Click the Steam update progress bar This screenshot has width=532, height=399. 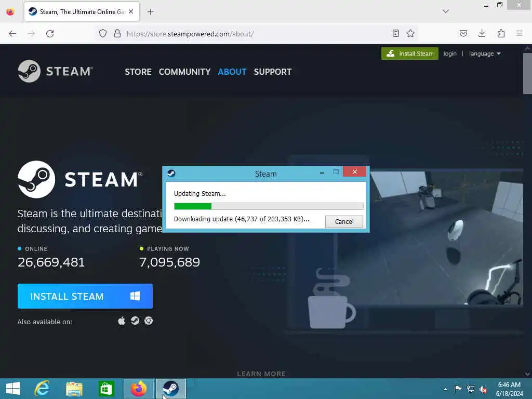[x=269, y=206]
